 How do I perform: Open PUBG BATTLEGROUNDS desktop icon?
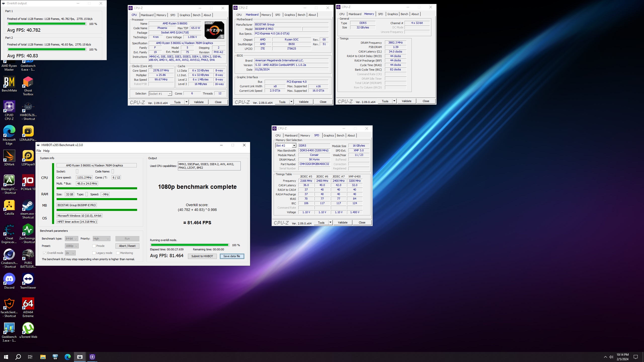point(28,258)
